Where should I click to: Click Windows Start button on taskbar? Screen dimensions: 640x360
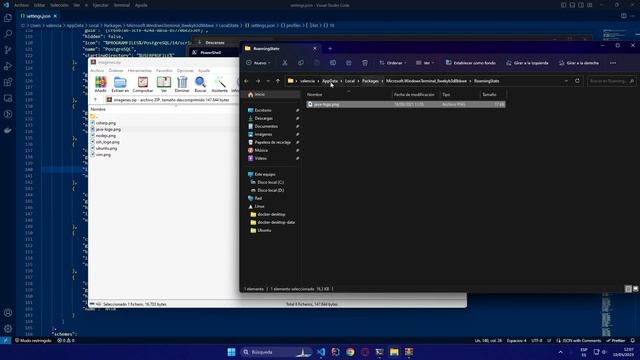(231, 352)
